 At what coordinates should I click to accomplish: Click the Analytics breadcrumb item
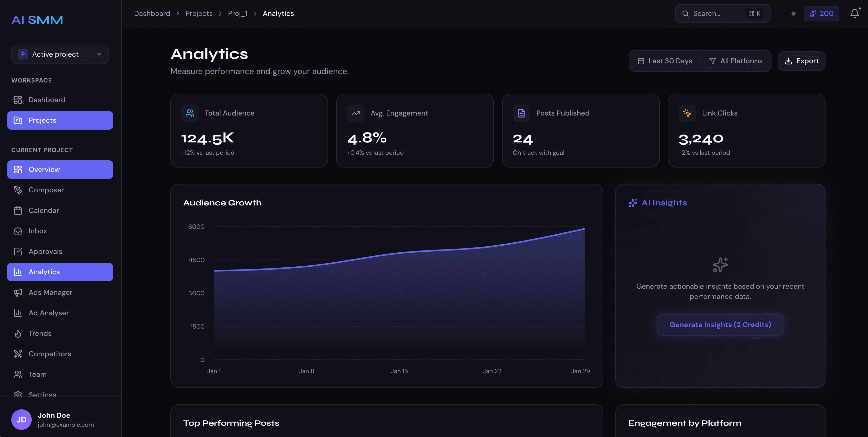[x=278, y=14]
